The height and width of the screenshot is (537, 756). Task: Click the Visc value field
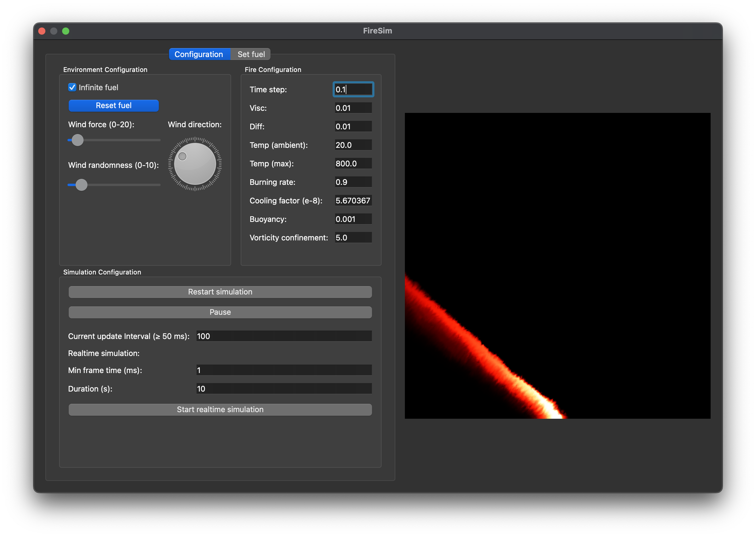point(353,108)
